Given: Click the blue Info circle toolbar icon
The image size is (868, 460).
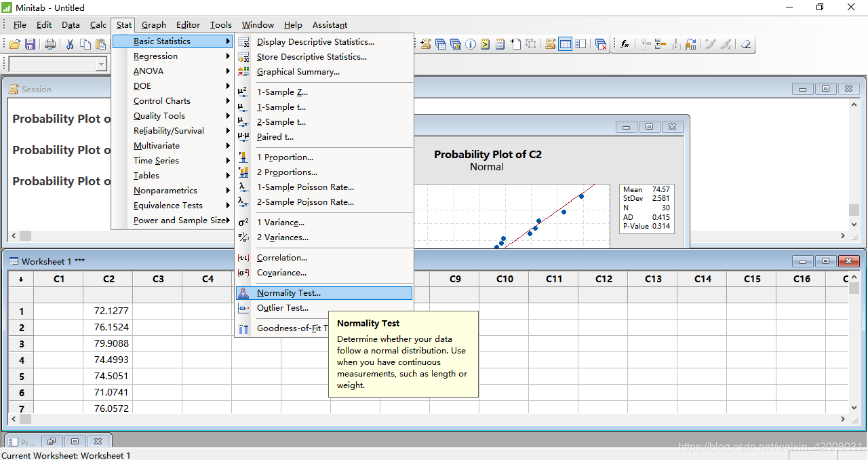Looking at the screenshot, I should tap(471, 44).
